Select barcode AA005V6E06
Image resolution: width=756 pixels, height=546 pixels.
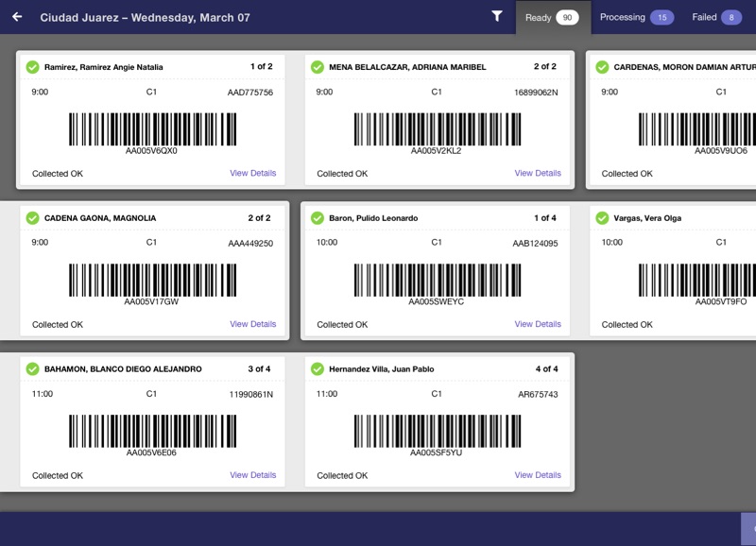point(152,435)
